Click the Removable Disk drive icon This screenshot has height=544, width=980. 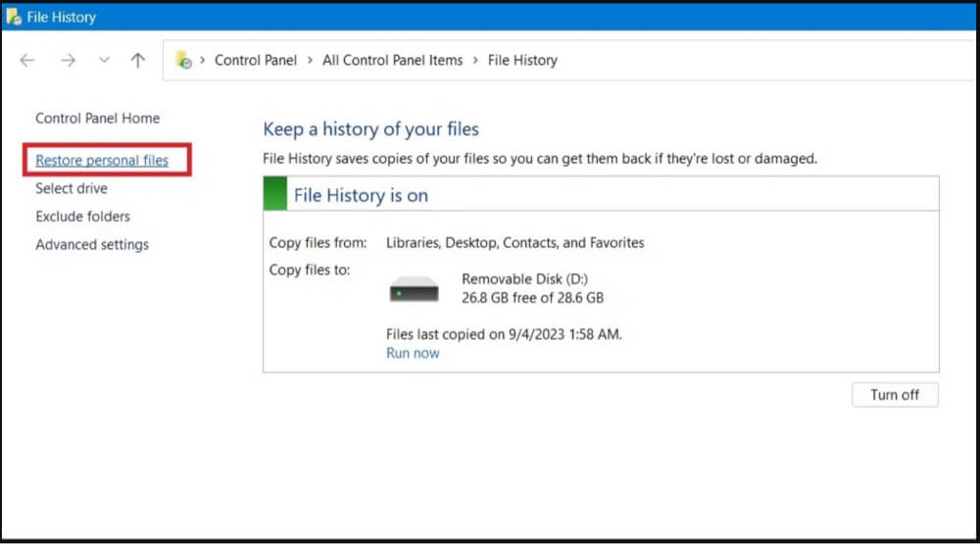[x=414, y=289]
